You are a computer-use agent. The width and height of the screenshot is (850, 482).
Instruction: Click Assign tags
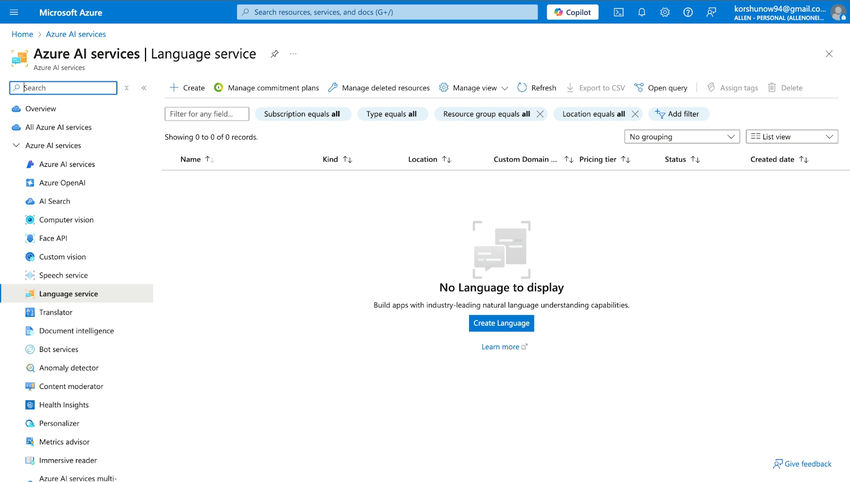(732, 88)
